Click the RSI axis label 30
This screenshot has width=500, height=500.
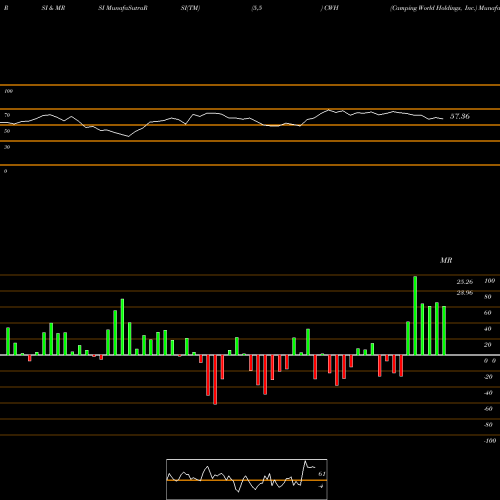[x=7, y=147]
